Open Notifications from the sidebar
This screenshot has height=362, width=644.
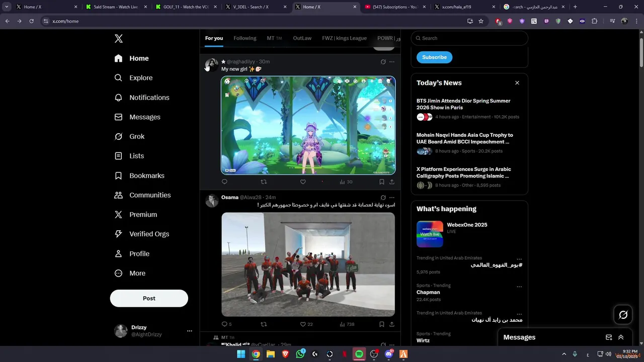coord(141,98)
